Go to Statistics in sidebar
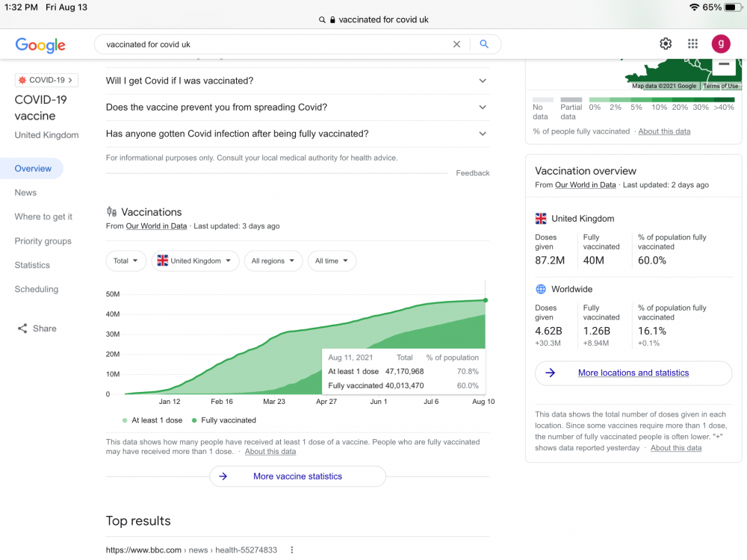 coord(32,265)
